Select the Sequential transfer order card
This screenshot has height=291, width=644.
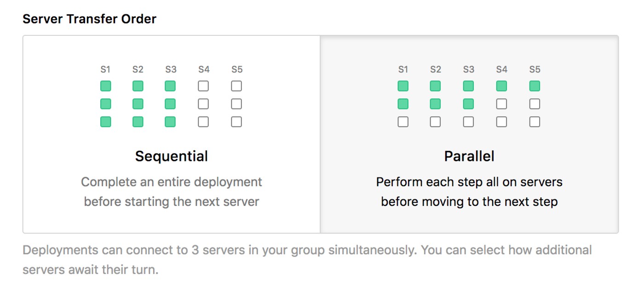click(x=171, y=134)
